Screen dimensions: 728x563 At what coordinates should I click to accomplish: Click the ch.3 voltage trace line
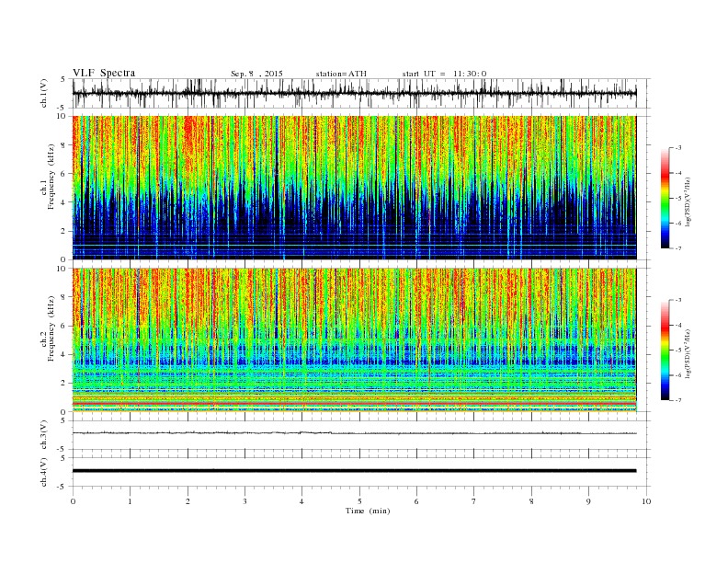click(354, 433)
